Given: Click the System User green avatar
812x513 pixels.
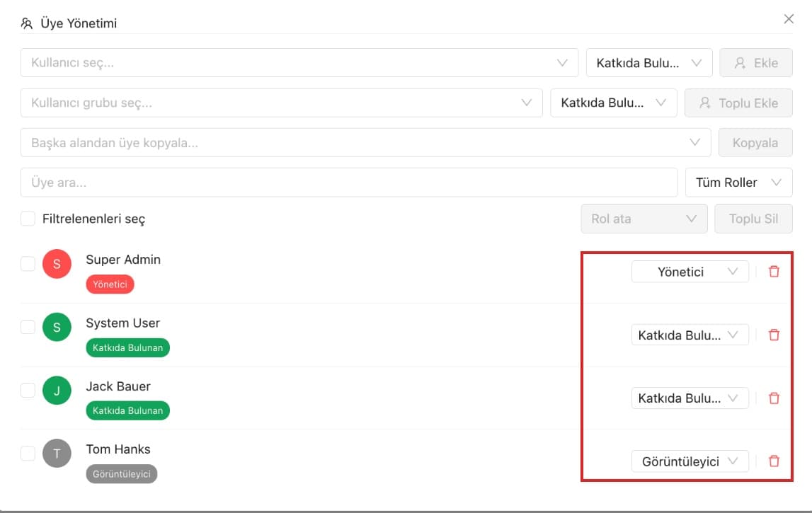Looking at the screenshot, I should point(57,327).
